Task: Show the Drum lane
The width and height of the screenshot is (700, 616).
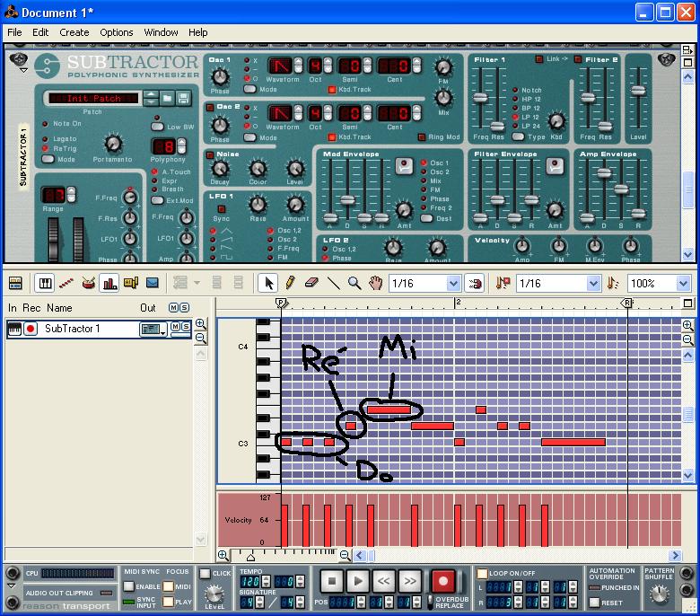Action: [88, 283]
